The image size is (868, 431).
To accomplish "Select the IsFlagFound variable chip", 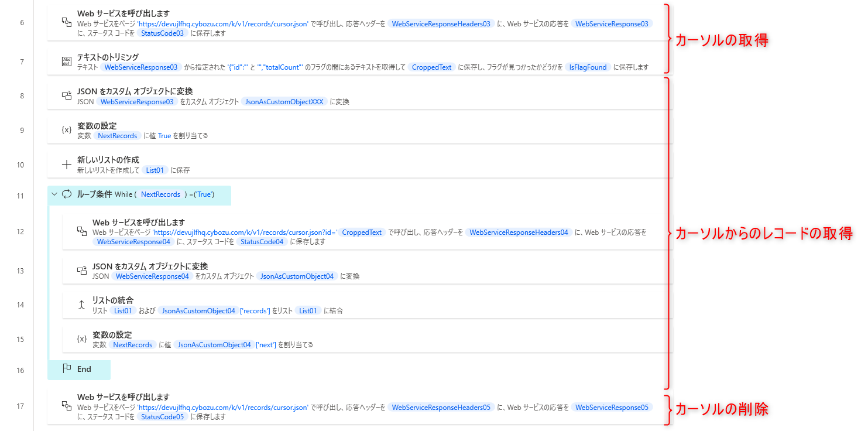I will pyautogui.click(x=589, y=67).
